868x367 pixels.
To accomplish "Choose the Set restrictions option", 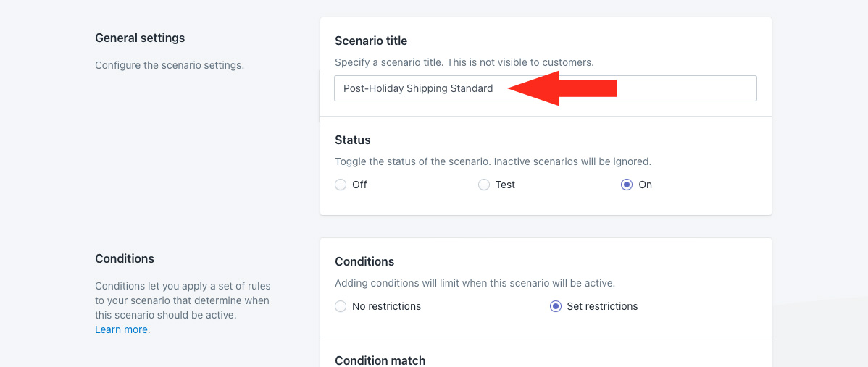I will (x=556, y=306).
